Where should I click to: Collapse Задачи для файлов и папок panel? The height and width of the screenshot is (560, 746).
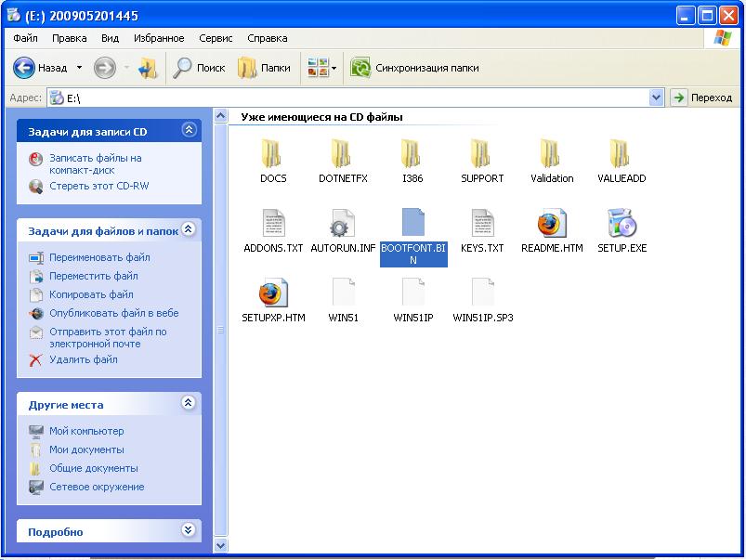(189, 229)
